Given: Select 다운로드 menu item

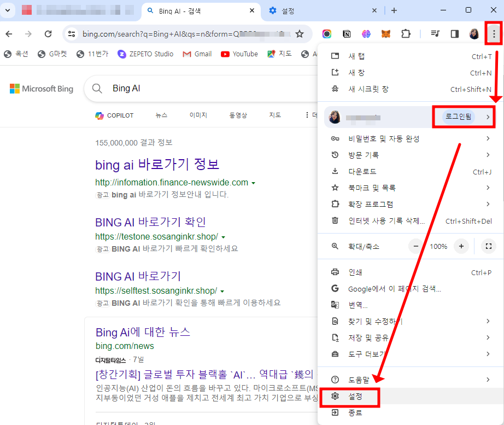Looking at the screenshot, I should pos(411,172).
